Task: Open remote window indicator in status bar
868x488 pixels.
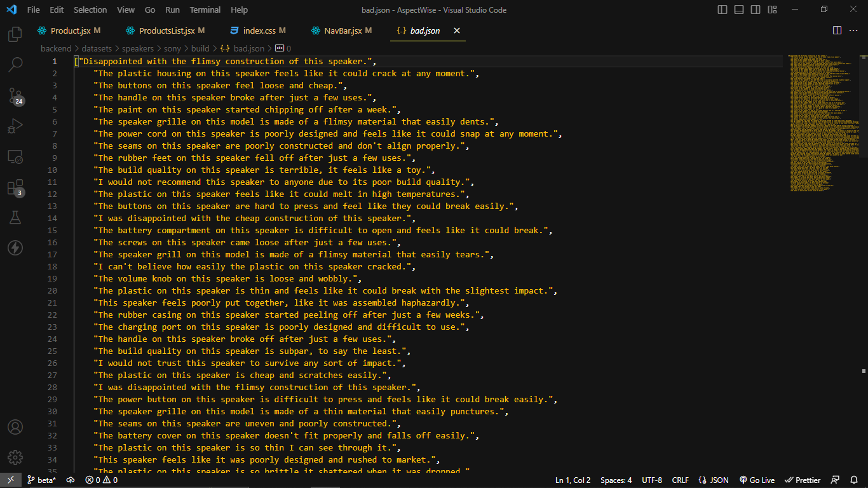Action: click(x=11, y=480)
